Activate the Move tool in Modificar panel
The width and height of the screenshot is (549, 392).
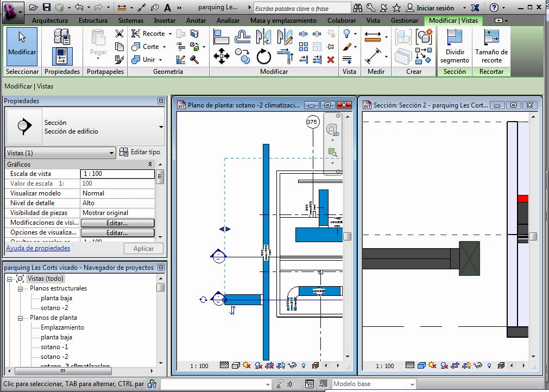click(x=221, y=55)
